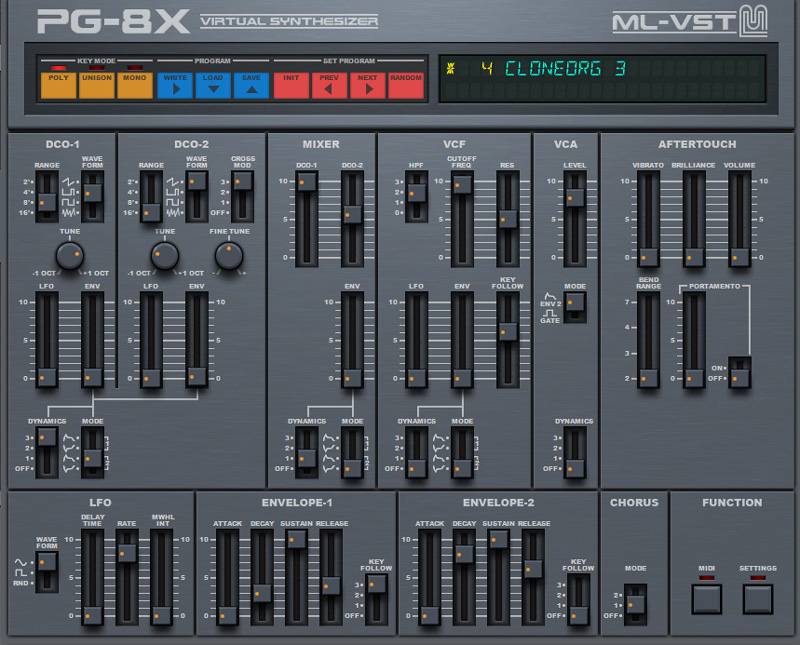
Task: Click the MIXER MODE slider handle
Action: point(352,468)
